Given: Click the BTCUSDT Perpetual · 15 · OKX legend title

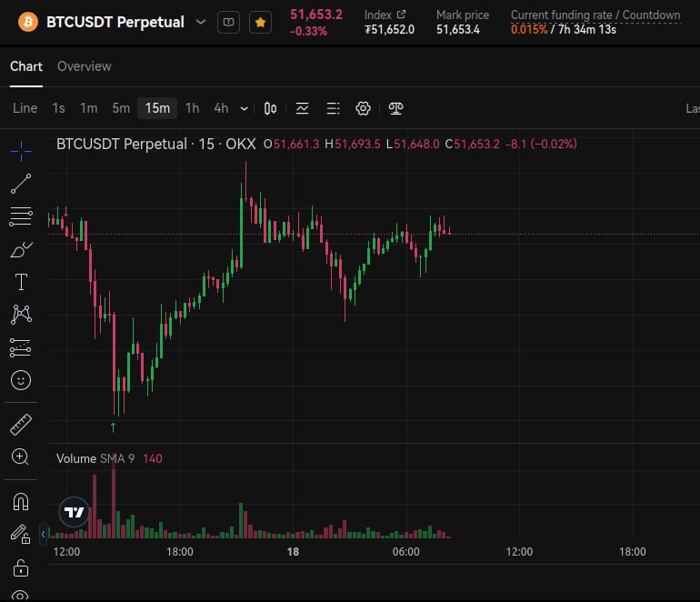Looking at the screenshot, I should pyautogui.click(x=156, y=145).
